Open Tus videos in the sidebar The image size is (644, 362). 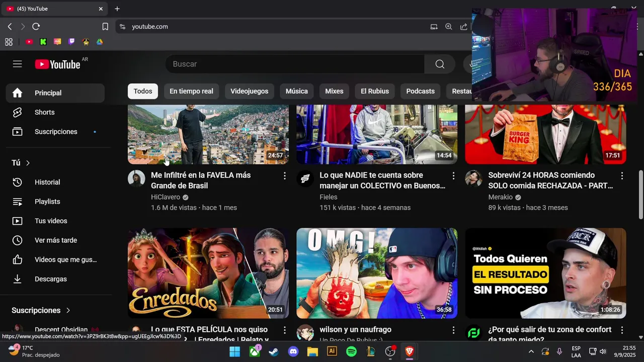coord(55,221)
